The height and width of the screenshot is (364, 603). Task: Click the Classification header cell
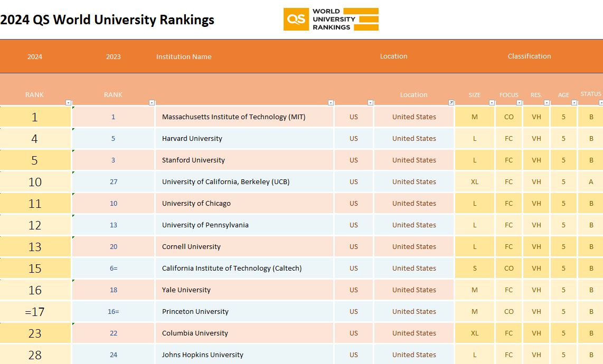click(x=529, y=56)
